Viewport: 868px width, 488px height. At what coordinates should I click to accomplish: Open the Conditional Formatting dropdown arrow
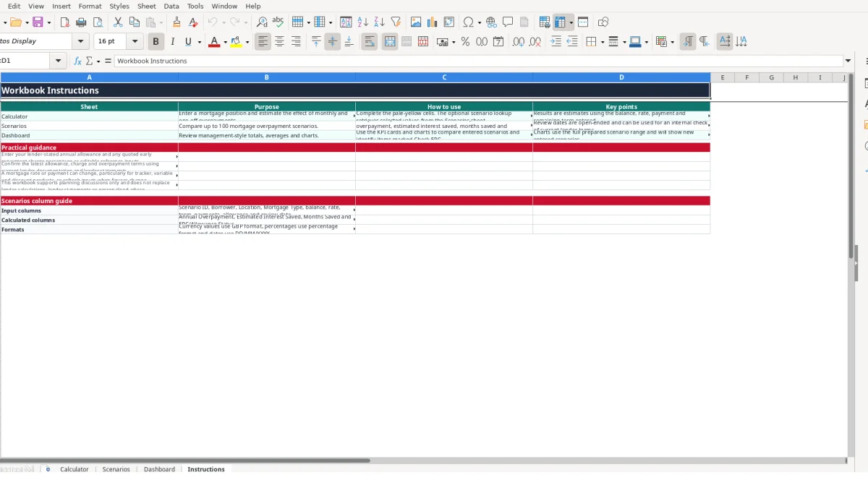coord(673,42)
